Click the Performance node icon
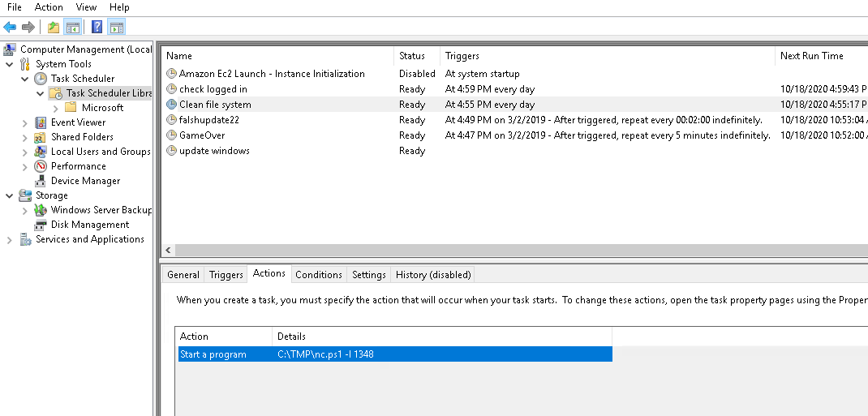 click(41, 166)
